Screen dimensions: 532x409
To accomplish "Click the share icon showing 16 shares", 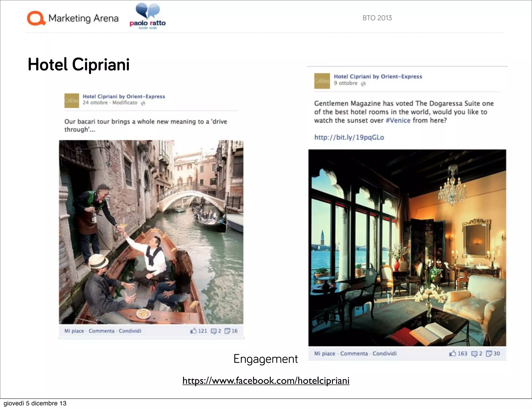I will [x=227, y=331].
